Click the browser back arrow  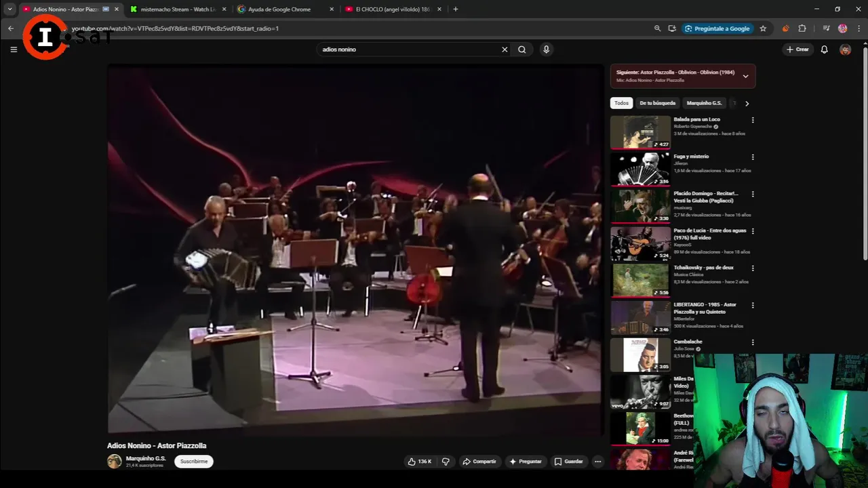11,28
